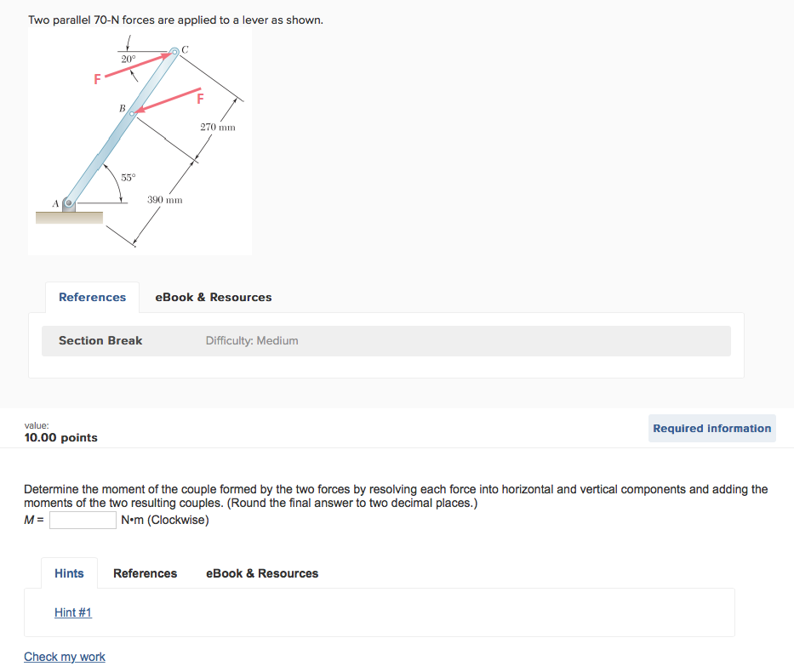Image resolution: width=794 pixels, height=672 pixels.
Task: Click the Section Break heading
Action: click(x=100, y=341)
